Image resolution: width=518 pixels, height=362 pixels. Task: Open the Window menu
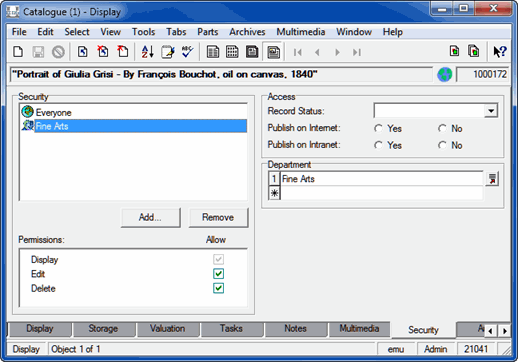click(354, 32)
